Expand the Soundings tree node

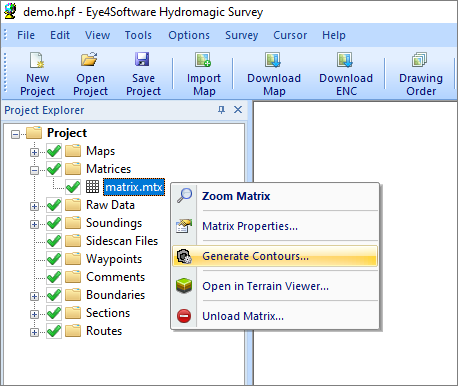click(x=34, y=224)
